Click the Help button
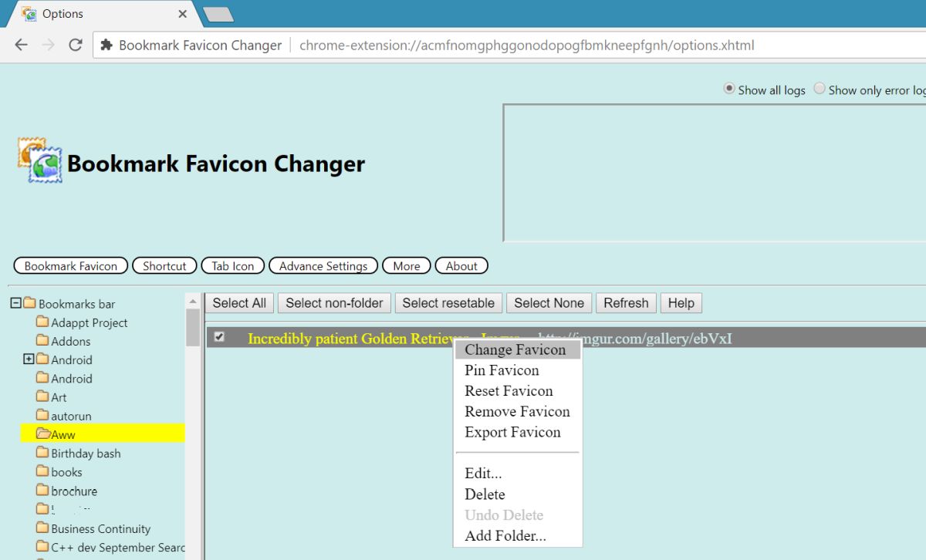The width and height of the screenshot is (926, 560). tap(681, 303)
